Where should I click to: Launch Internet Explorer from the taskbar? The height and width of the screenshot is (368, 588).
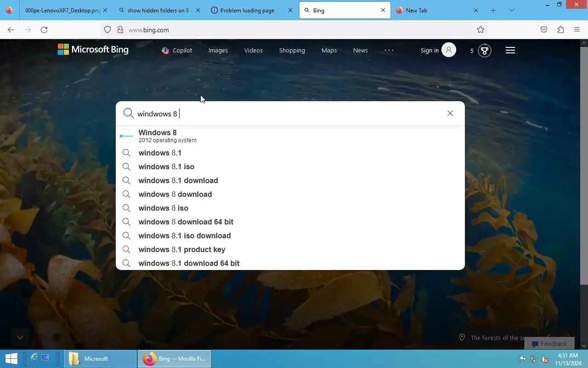34,357
